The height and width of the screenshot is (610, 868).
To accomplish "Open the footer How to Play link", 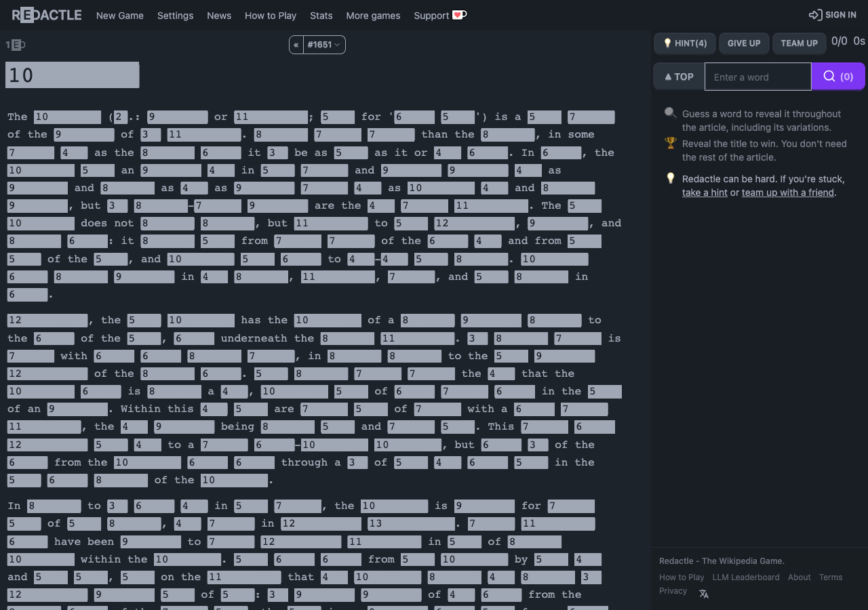I will point(682,577).
